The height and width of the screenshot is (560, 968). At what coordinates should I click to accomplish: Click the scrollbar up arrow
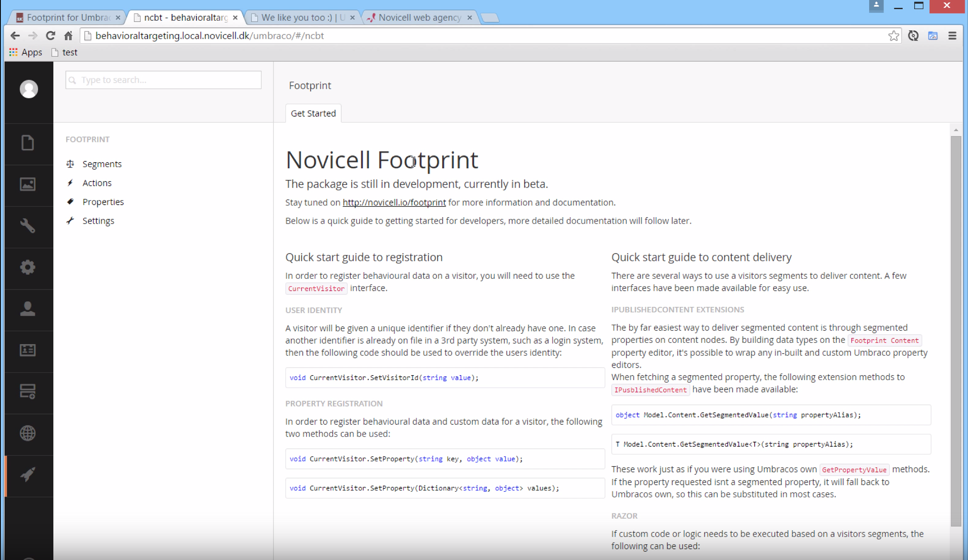tap(956, 130)
